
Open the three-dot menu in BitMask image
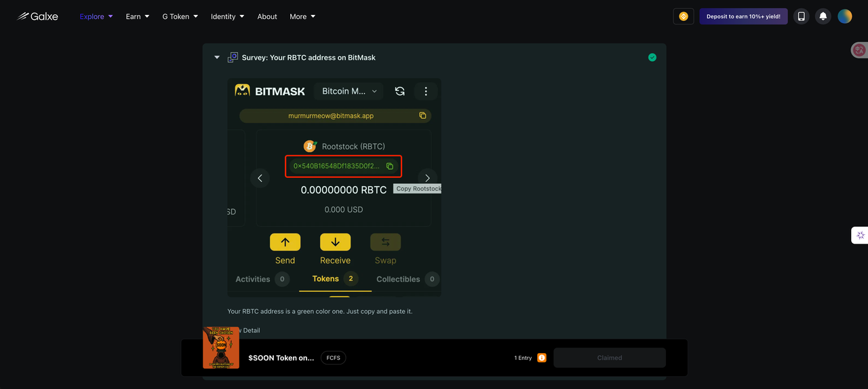click(x=426, y=91)
